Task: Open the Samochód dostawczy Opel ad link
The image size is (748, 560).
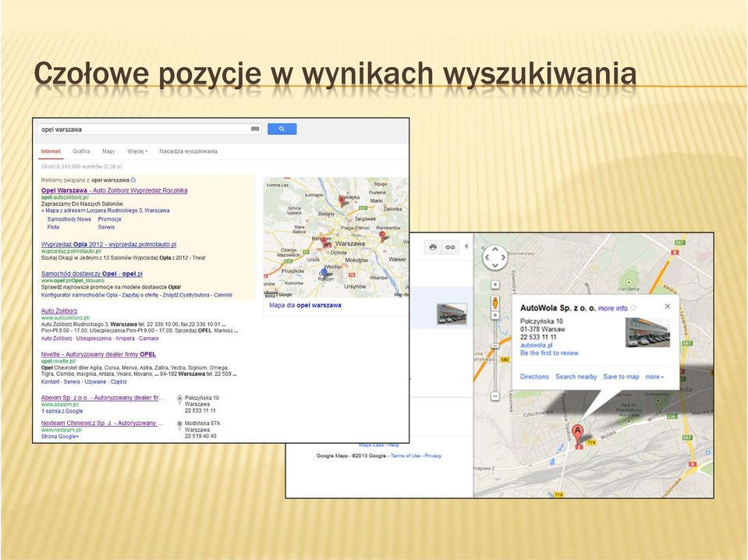Action: pos(91,274)
